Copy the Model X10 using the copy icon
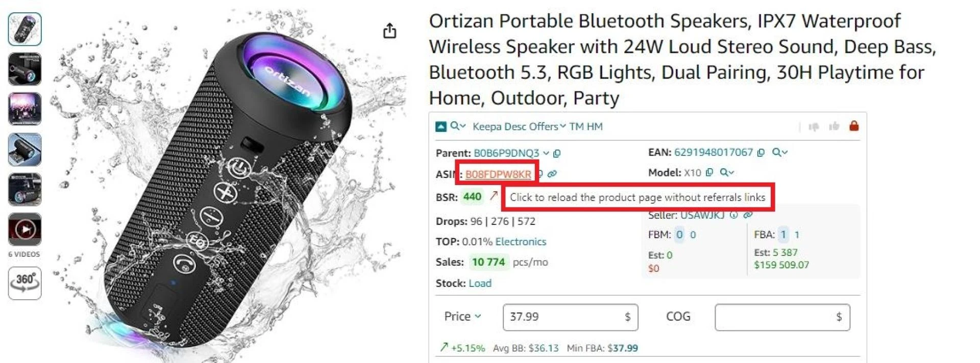 coord(708,172)
